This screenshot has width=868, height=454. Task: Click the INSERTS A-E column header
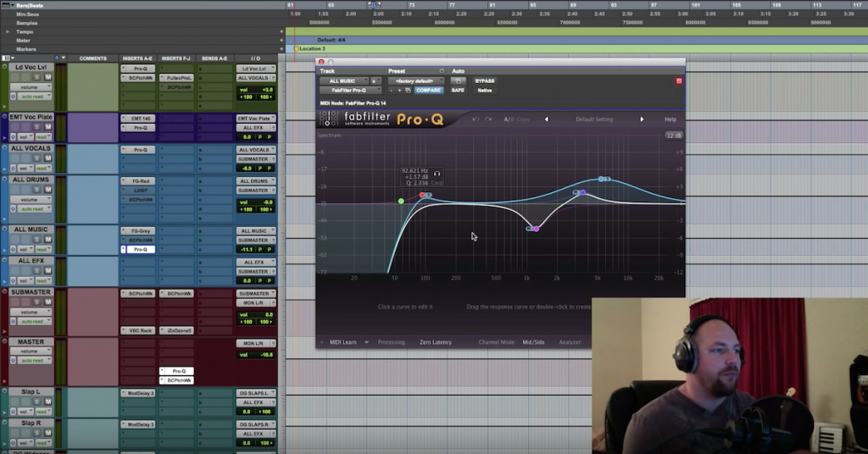click(137, 58)
